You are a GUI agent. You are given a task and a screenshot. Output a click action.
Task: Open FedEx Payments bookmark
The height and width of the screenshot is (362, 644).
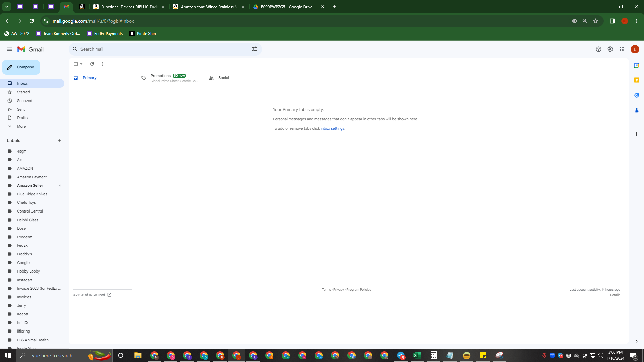pyautogui.click(x=105, y=34)
